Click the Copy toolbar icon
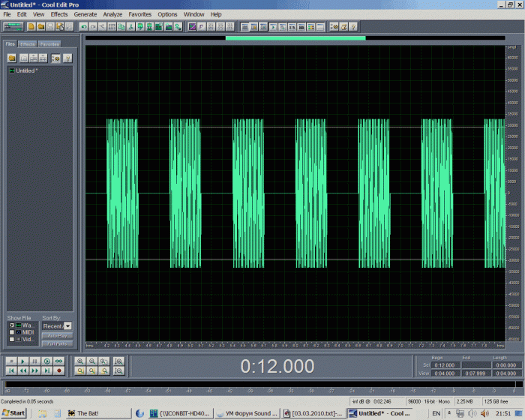The height and width of the screenshot is (420, 525). click(121, 26)
